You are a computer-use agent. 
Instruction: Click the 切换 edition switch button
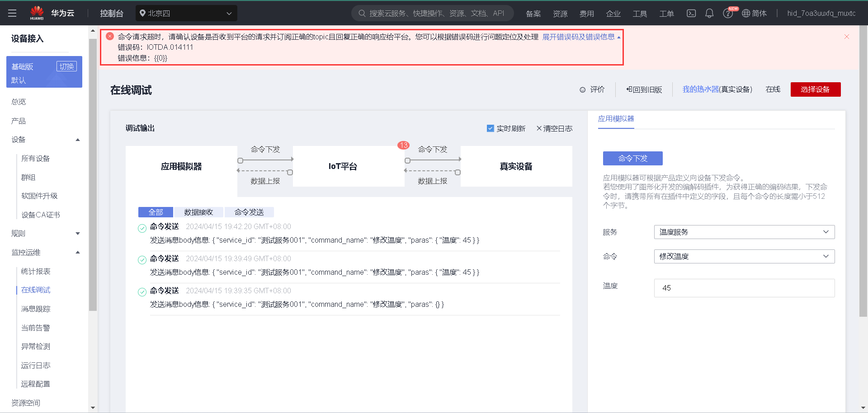pos(66,66)
